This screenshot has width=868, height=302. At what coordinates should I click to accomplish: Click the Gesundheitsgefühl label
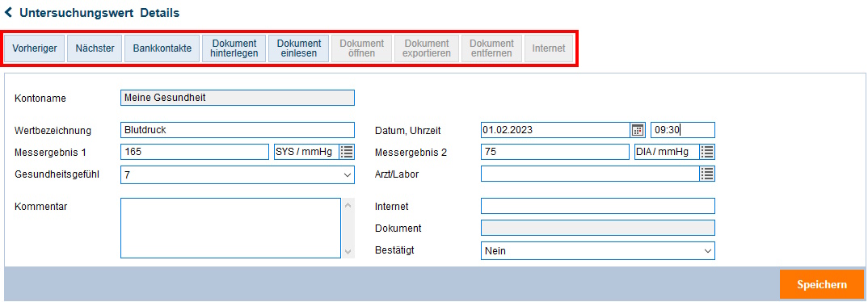[x=57, y=174]
